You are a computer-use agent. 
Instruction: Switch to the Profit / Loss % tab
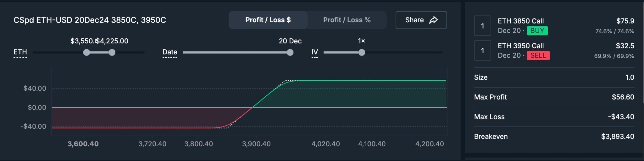[347, 20]
